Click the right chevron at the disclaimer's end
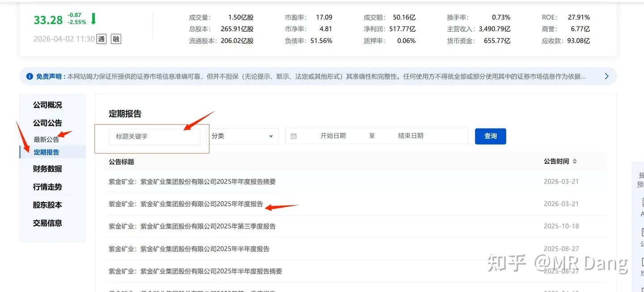Viewport: 644px width, 292px height. [x=607, y=76]
